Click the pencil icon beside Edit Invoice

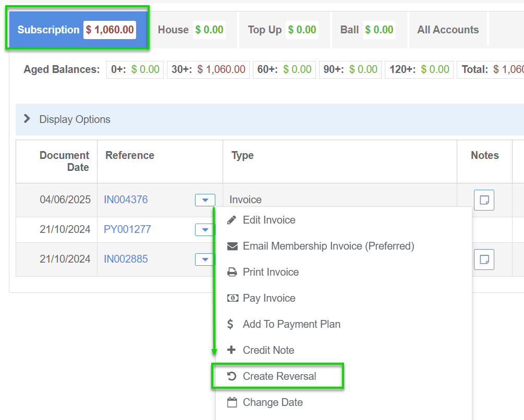[x=231, y=220]
